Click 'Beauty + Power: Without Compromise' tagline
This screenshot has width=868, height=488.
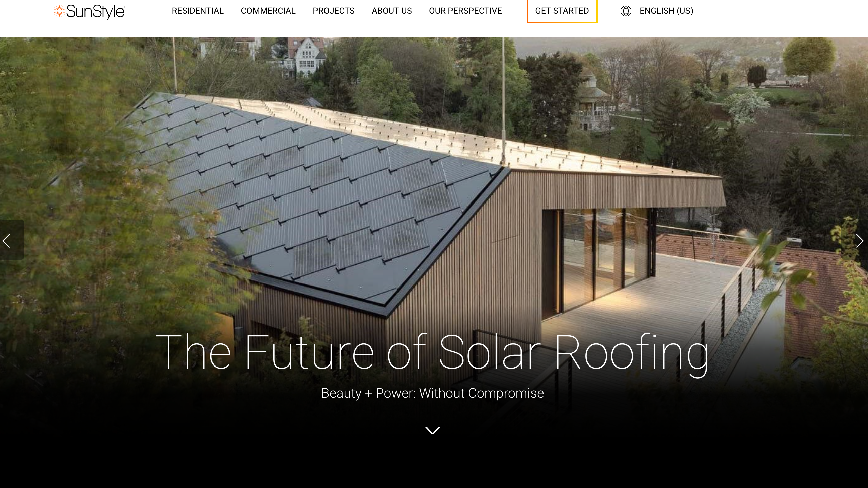click(432, 393)
